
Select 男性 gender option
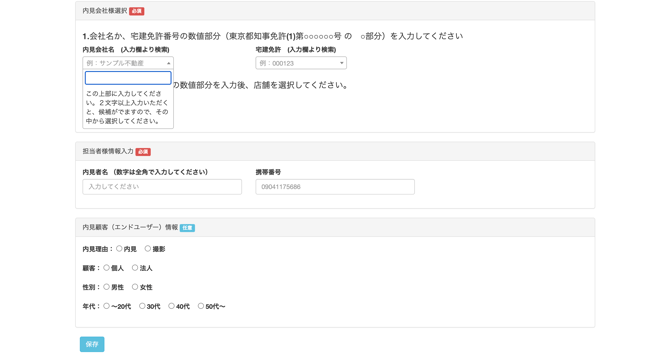coord(106,287)
